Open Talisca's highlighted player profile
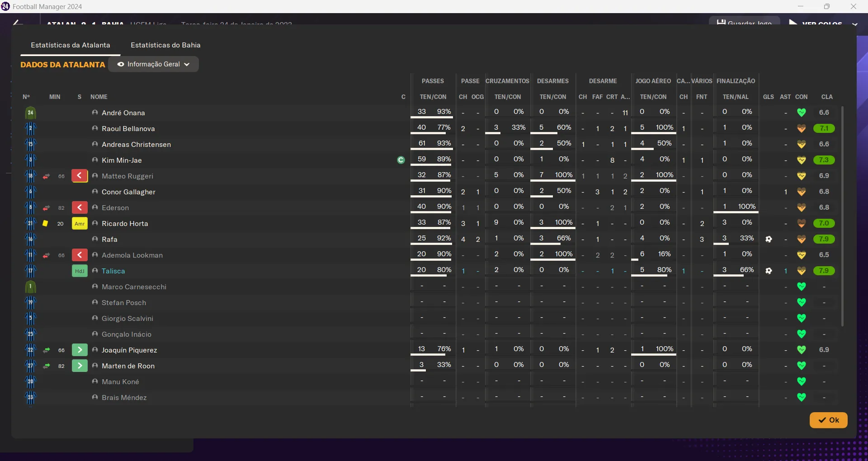The width and height of the screenshot is (868, 461). coord(113,271)
